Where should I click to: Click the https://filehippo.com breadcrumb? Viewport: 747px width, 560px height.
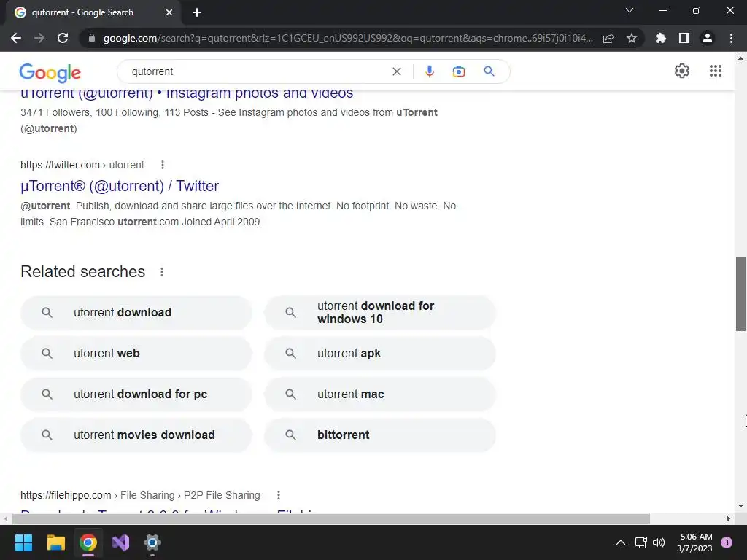pos(66,495)
